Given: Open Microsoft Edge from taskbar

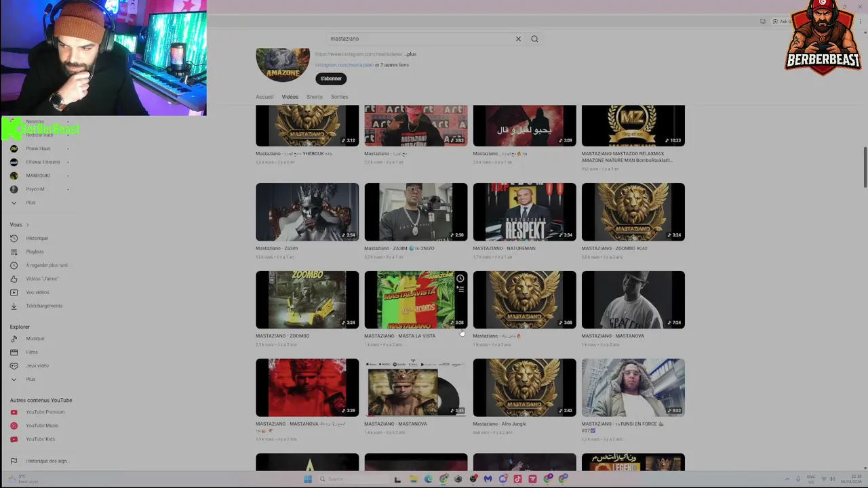Looking at the screenshot, I should pyautogui.click(x=428, y=479).
